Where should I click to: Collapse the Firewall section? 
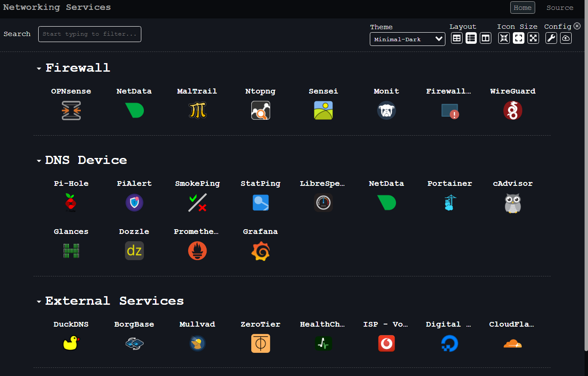(39, 68)
